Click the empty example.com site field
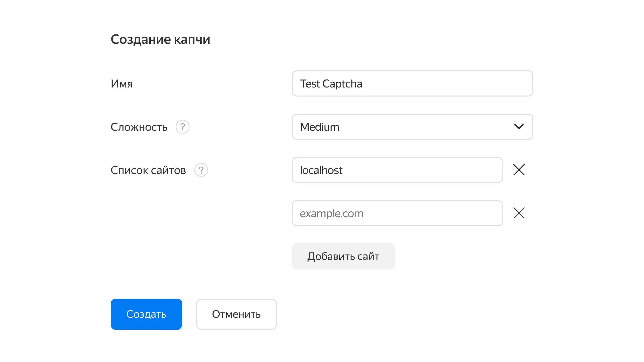 pos(397,213)
